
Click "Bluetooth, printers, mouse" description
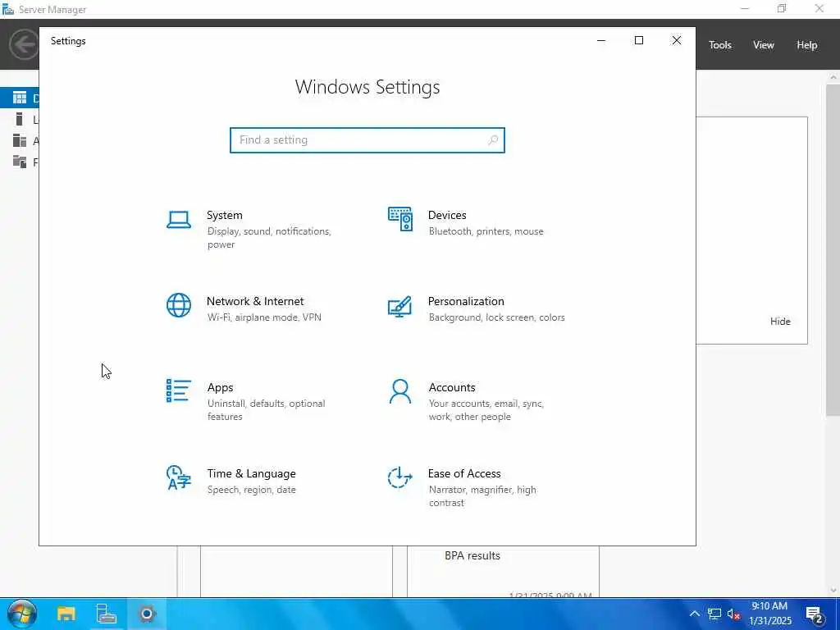[x=486, y=231]
